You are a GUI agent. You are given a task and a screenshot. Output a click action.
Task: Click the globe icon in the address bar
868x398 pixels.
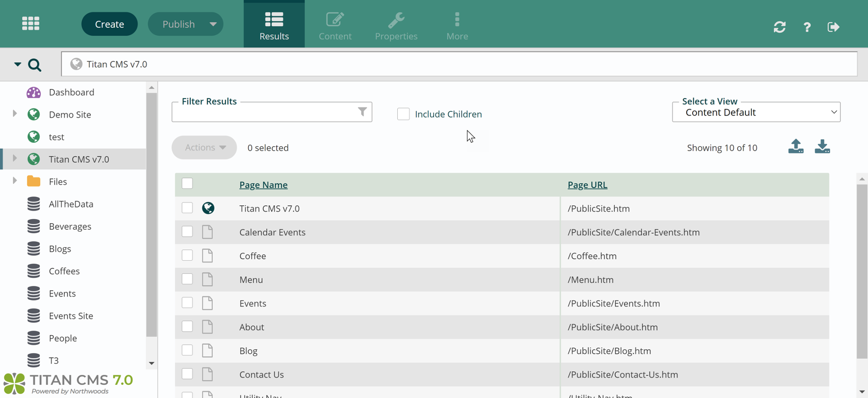(x=76, y=64)
